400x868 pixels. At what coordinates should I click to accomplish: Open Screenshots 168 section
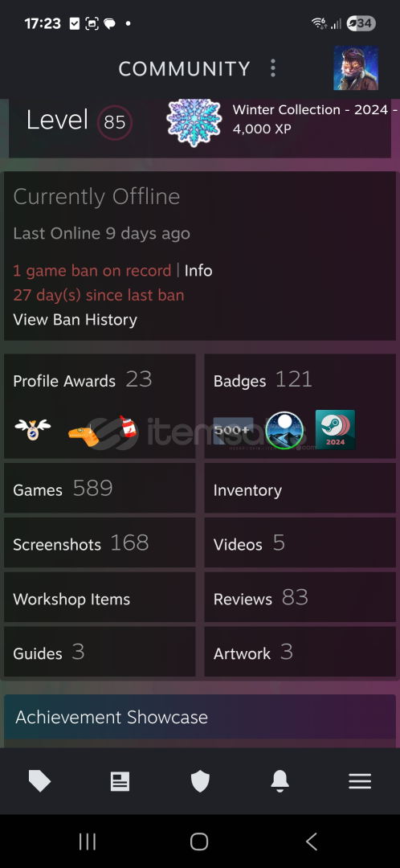[x=100, y=542]
